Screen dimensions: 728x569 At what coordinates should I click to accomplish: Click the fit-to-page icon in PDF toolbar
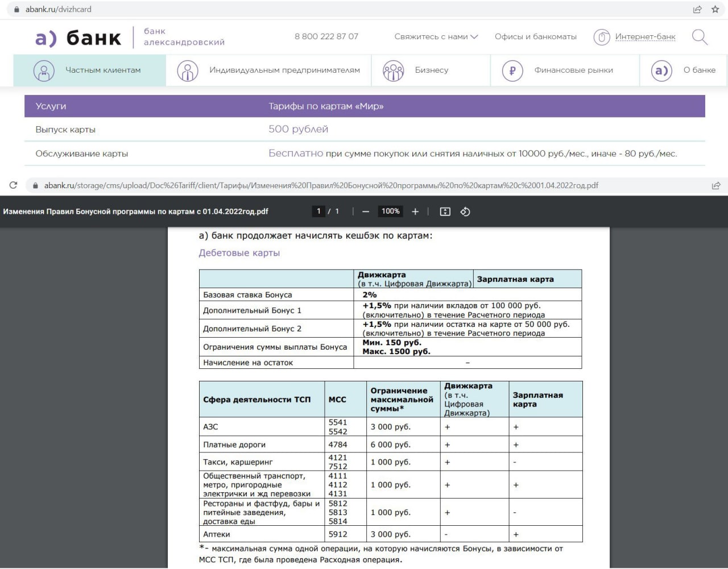pos(445,211)
